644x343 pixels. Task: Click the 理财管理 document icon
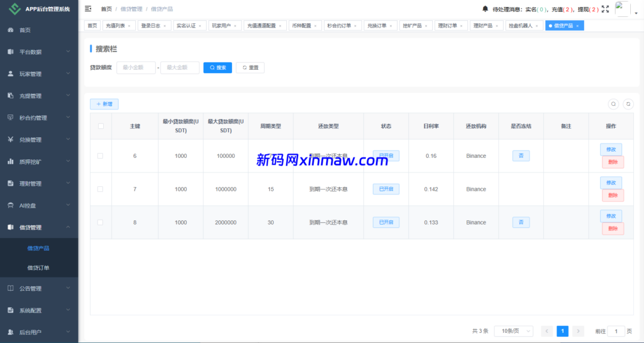click(x=11, y=183)
